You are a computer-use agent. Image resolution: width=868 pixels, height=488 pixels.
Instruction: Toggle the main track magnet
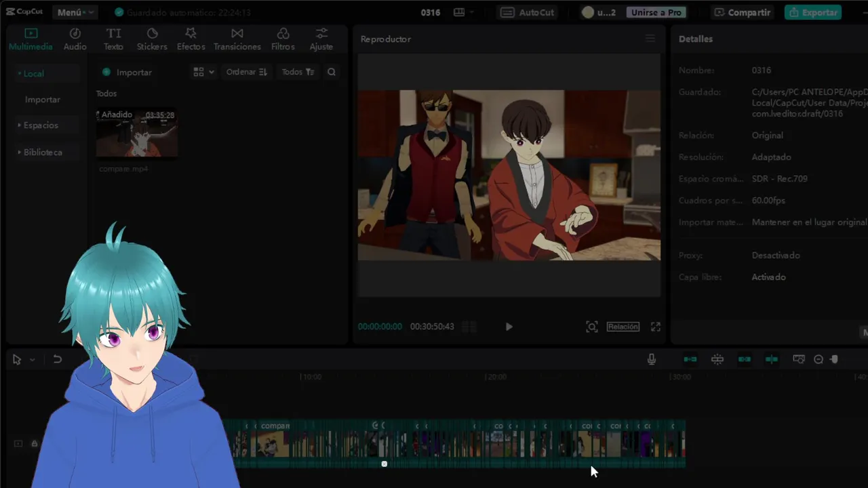[690, 359]
